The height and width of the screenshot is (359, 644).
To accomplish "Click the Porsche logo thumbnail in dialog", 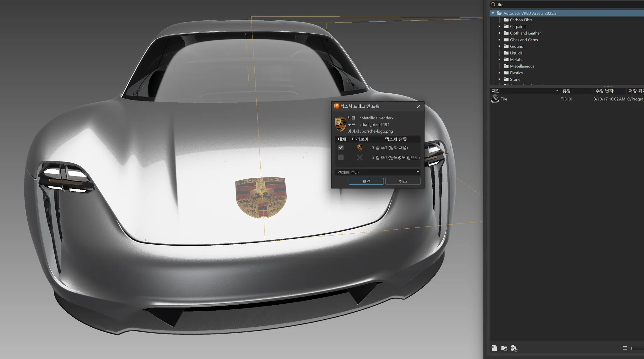I will click(341, 124).
